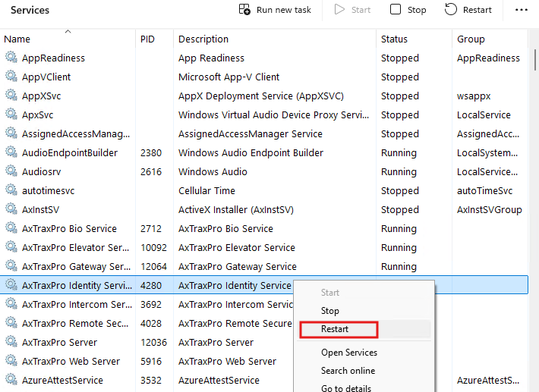
Task: Click the gear icon beside AppReadiness
Action: pyautogui.click(x=11, y=58)
